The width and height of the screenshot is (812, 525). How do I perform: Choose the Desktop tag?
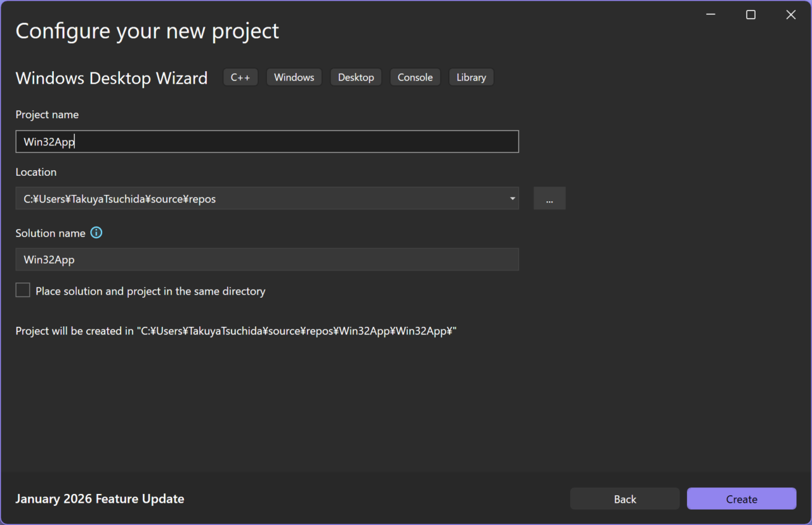(356, 77)
